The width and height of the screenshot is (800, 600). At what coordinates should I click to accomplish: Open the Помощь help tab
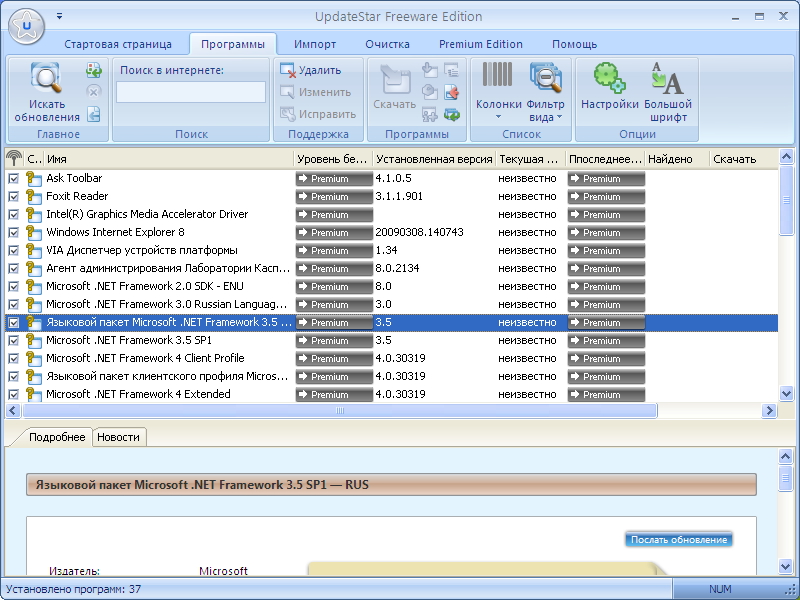[x=574, y=44]
